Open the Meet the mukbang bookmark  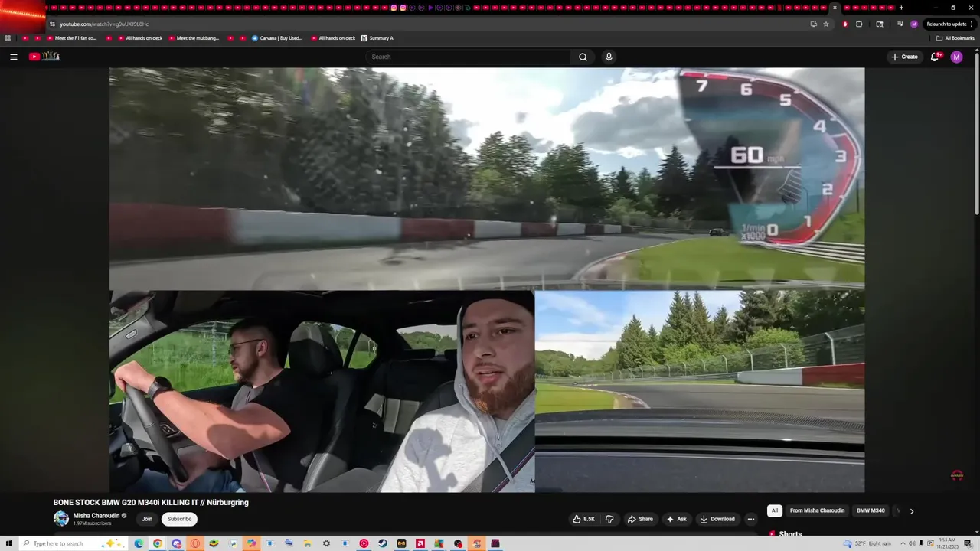pyautogui.click(x=193, y=38)
